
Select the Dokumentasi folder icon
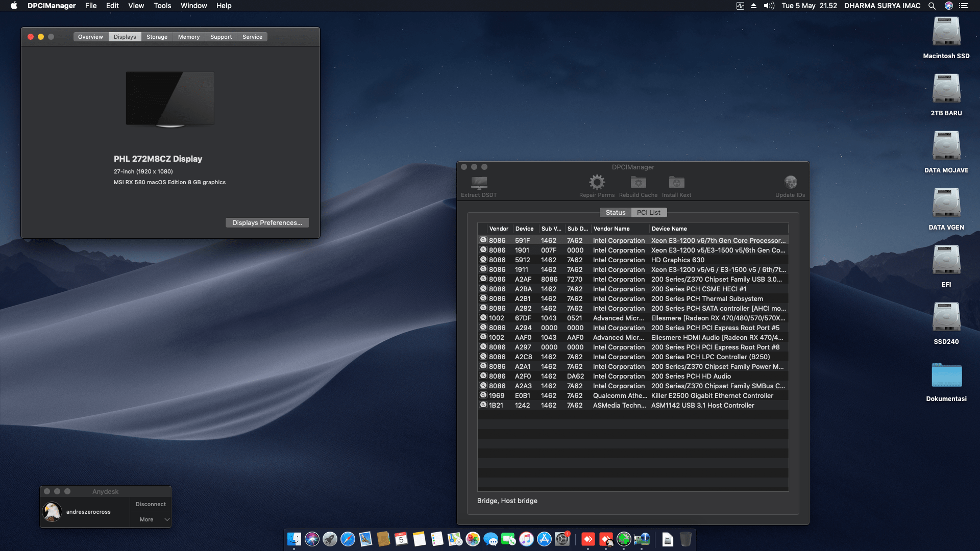pyautogui.click(x=946, y=375)
